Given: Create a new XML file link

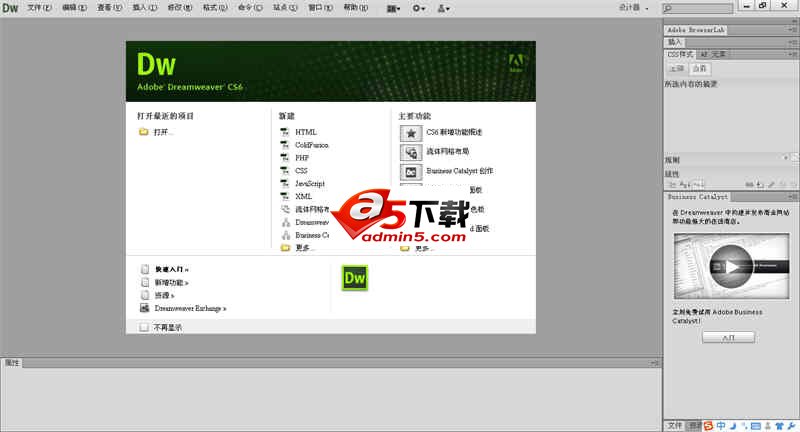Looking at the screenshot, I should click(303, 196).
